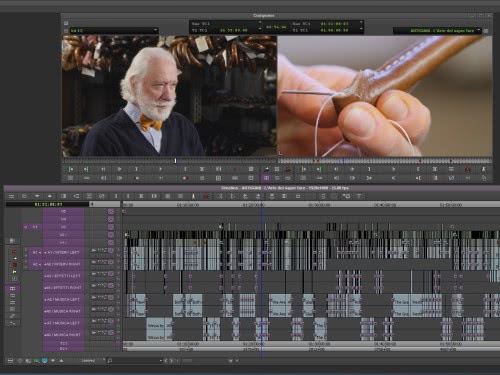Open the upper record timecode display dropdown
The height and width of the screenshot is (375, 500).
coord(361,23)
